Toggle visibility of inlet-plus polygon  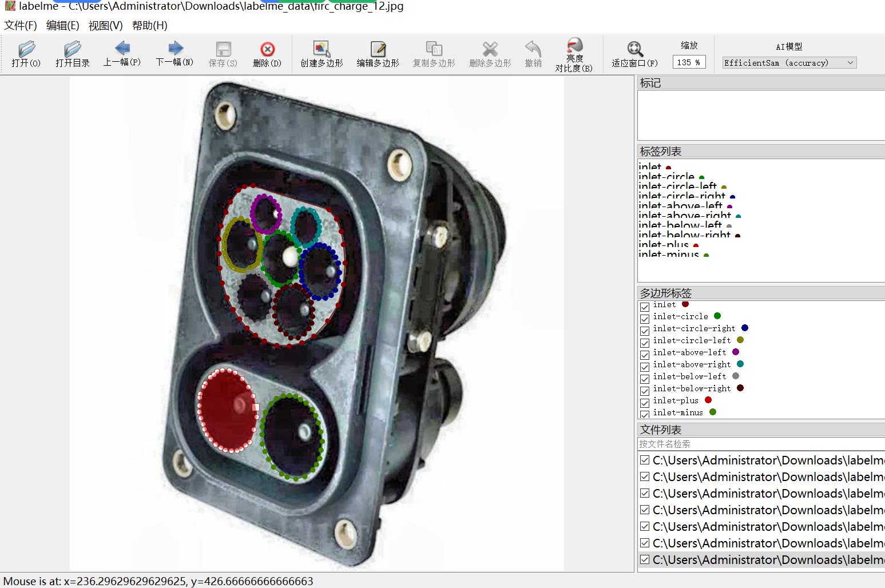(x=645, y=403)
